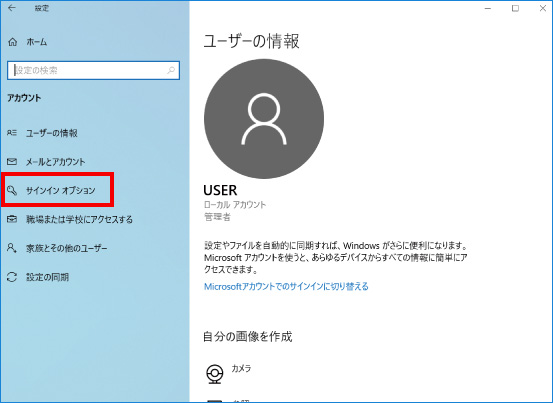Open サインイン オプション page
553x403 pixels.
point(60,190)
